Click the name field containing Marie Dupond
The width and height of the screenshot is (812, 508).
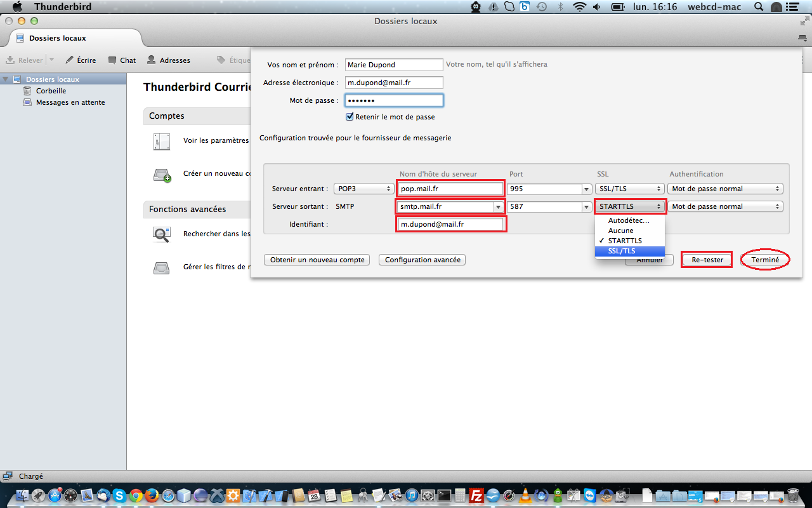[394, 65]
